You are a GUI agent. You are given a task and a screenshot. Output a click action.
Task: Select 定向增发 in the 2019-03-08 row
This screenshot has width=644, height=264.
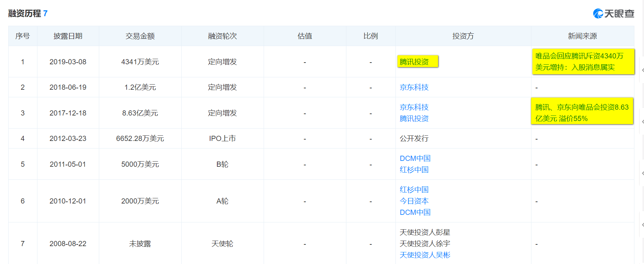222,62
